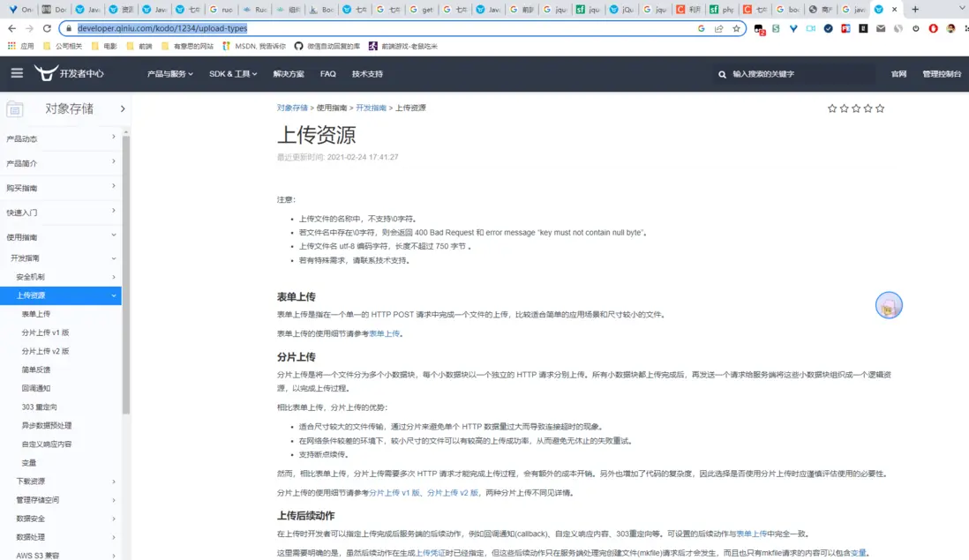The image size is (969, 560).
Task: Click the 对象存储 breadcrumb link
Action: 292,108
